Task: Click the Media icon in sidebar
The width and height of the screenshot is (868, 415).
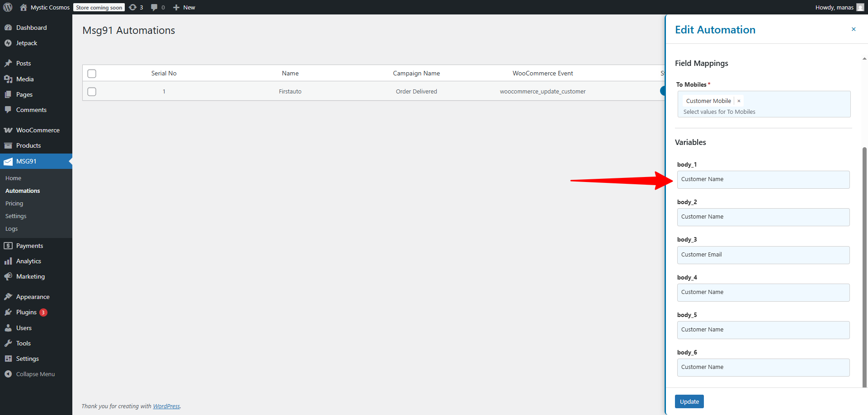Action: click(8, 79)
